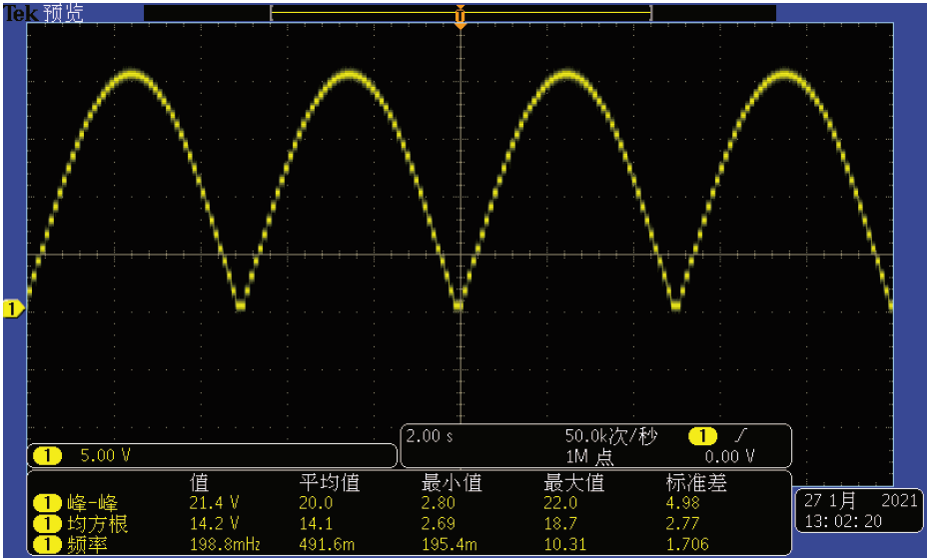Click the trigger source channel 1 badge
927x560 pixels.
tap(703, 436)
